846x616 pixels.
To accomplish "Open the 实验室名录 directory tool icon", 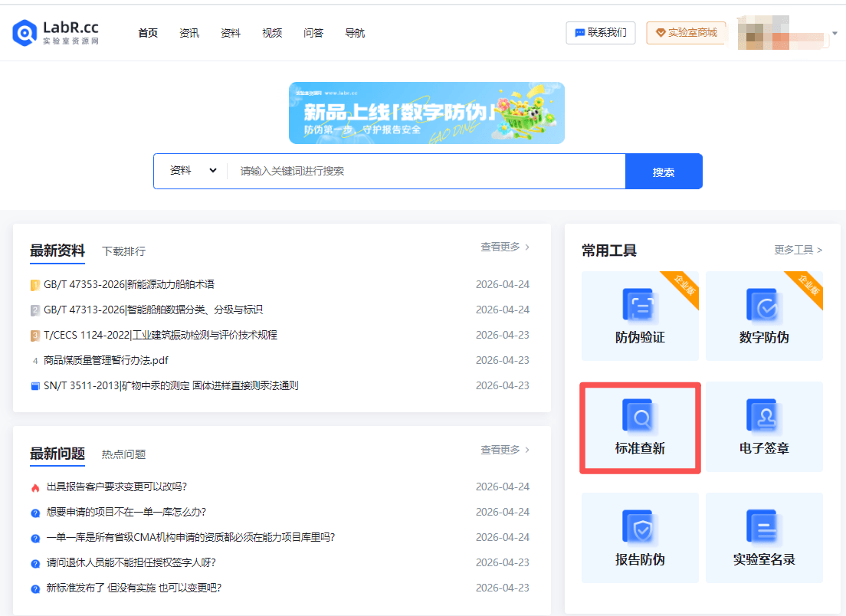I will click(x=763, y=527).
